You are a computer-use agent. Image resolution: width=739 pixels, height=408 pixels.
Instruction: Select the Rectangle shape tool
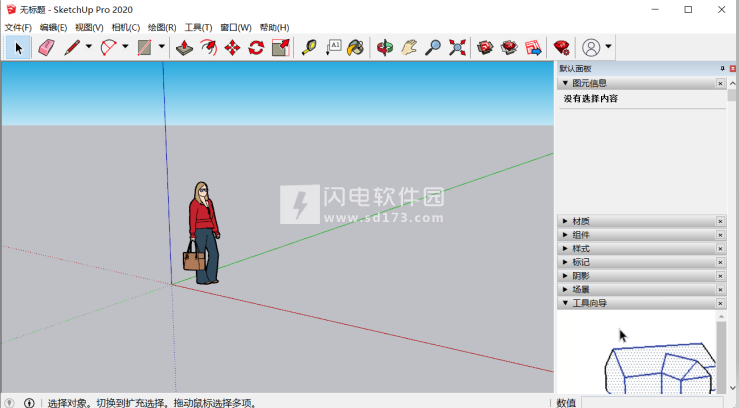[145, 48]
